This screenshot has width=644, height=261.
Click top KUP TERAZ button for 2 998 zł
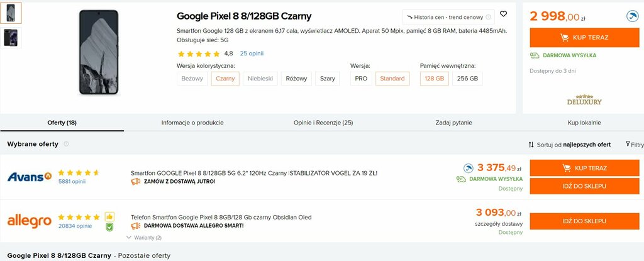[x=584, y=37]
